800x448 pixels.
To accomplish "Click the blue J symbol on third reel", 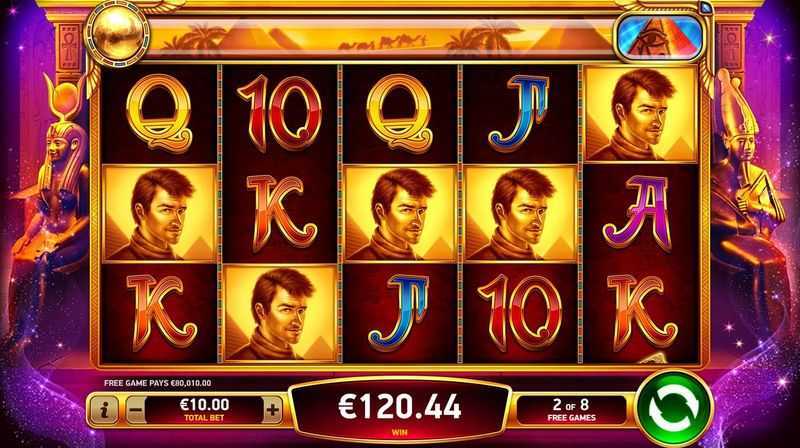I will click(399, 313).
